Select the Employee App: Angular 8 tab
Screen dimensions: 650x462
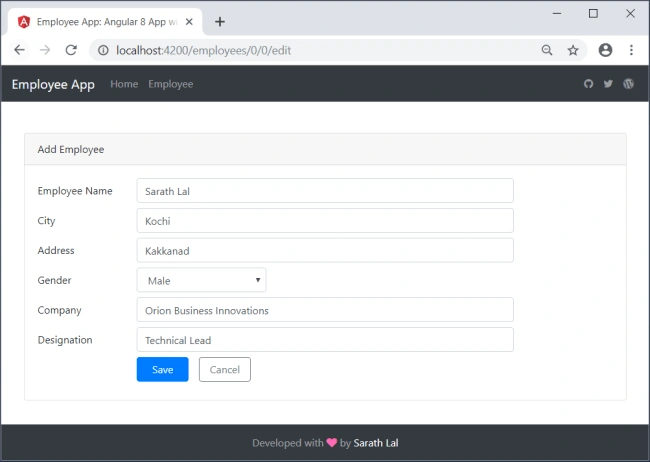(105, 22)
